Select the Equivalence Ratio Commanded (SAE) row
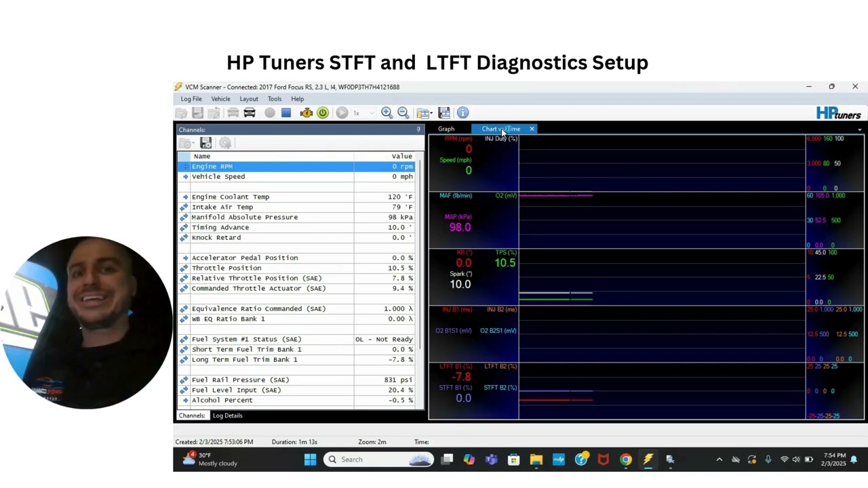Screen dimensions: 868x488 (297, 308)
